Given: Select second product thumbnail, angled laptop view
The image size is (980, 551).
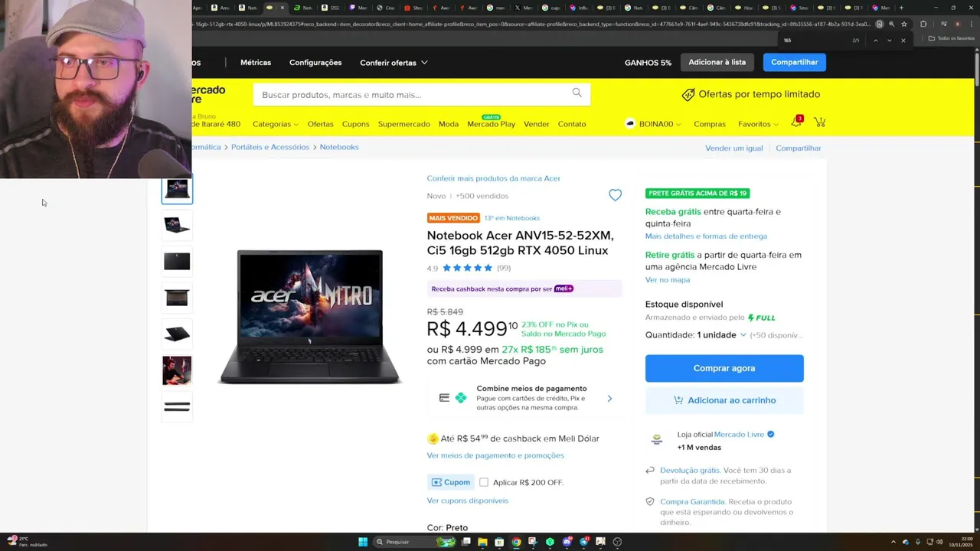Looking at the screenshot, I should [x=177, y=225].
